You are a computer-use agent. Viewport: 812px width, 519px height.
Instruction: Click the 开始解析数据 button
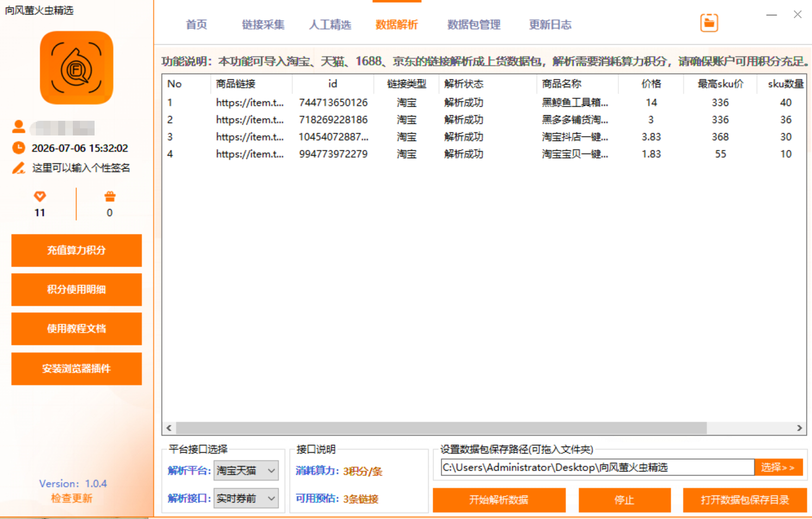(499, 500)
